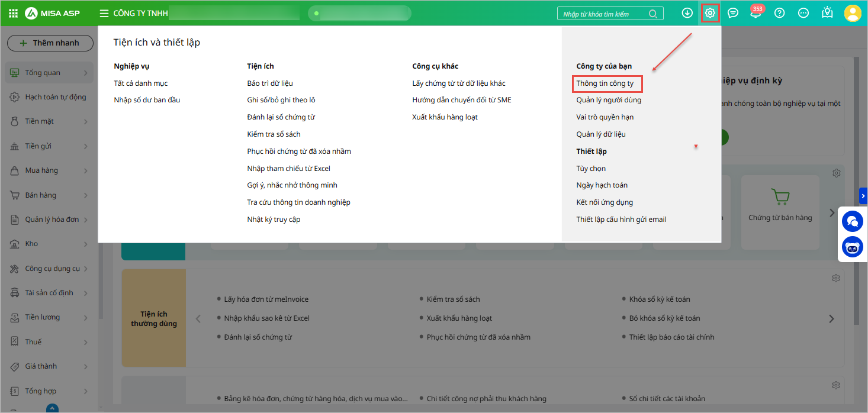Click the more options ellipsis icon
The height and width of the screenshot is (413, 868).
pyautogui.click(x=803, y=13)
